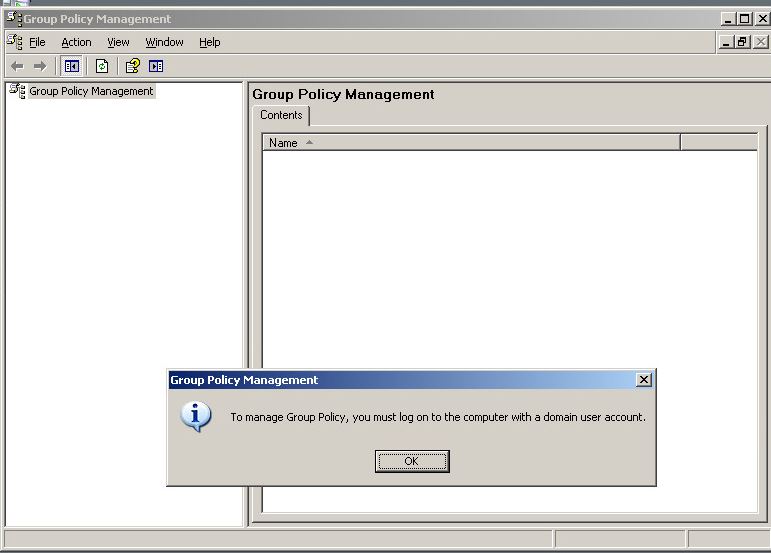Screen dimensions: 771x553
Task: Click the MMC system icon beside File menu
Action: [15, 41]
